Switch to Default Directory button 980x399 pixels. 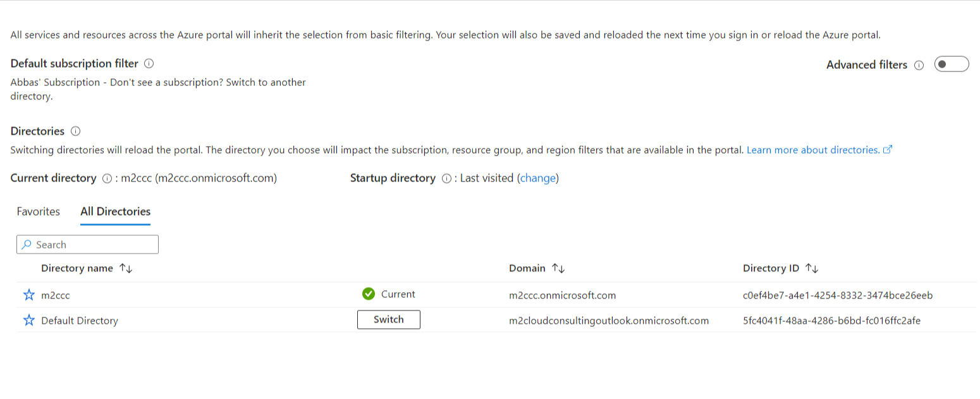click(389, 320)
